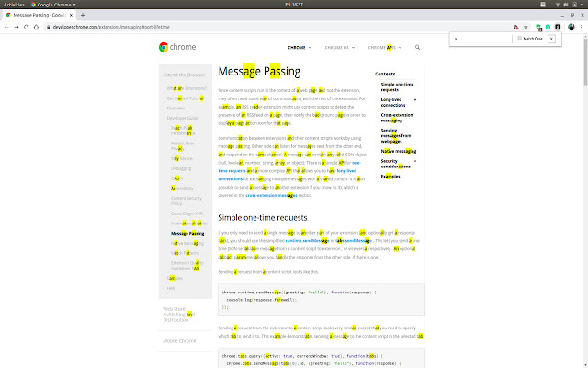Jump to Native messaging in Contents
The width and height of the screenshot is (588, 368).
pos(399,151)
